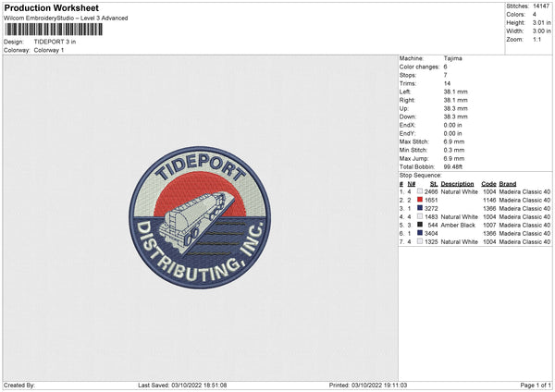Click thread code 1366 in stop 6

pyautogui.click(x=489, y=234)
